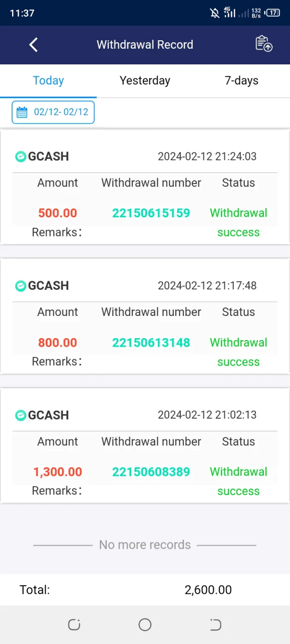This screenshot has height=644, width=290.
Task: Switch to the Today tab
Action: (x=48, y=80)
